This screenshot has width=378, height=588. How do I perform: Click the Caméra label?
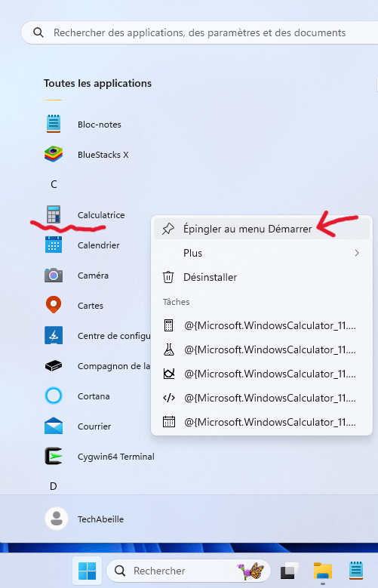(x=93, y=276)
